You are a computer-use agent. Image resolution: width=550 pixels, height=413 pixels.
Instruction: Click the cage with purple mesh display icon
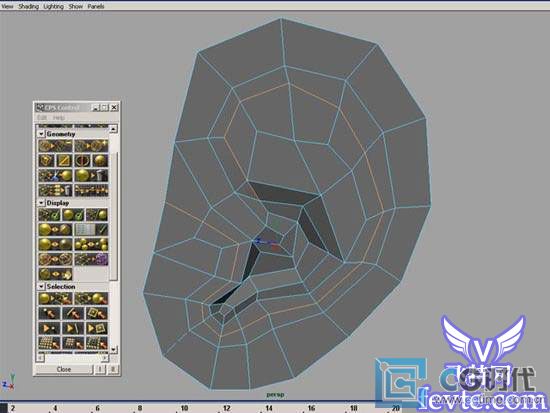point(91,259)
